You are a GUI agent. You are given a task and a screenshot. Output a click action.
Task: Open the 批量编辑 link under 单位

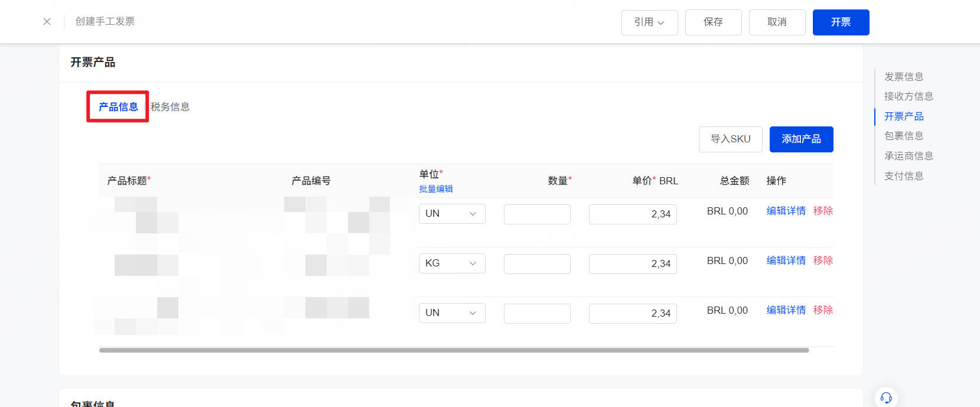click(x=436, y=189)
